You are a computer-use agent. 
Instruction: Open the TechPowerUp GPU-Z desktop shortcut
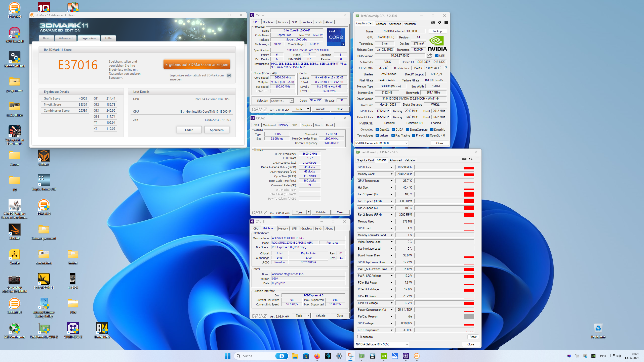click(44, 330)
